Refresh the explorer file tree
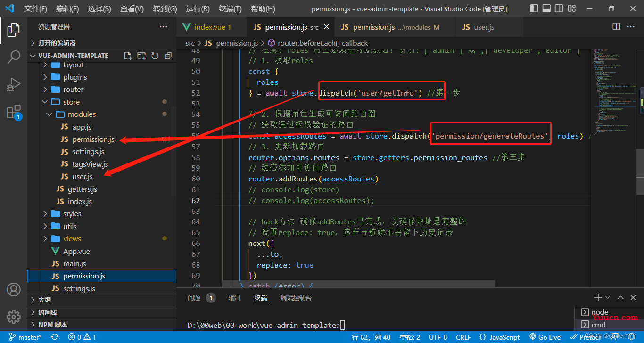This screenshot has width=644, height=343. [x=155, y=56]
